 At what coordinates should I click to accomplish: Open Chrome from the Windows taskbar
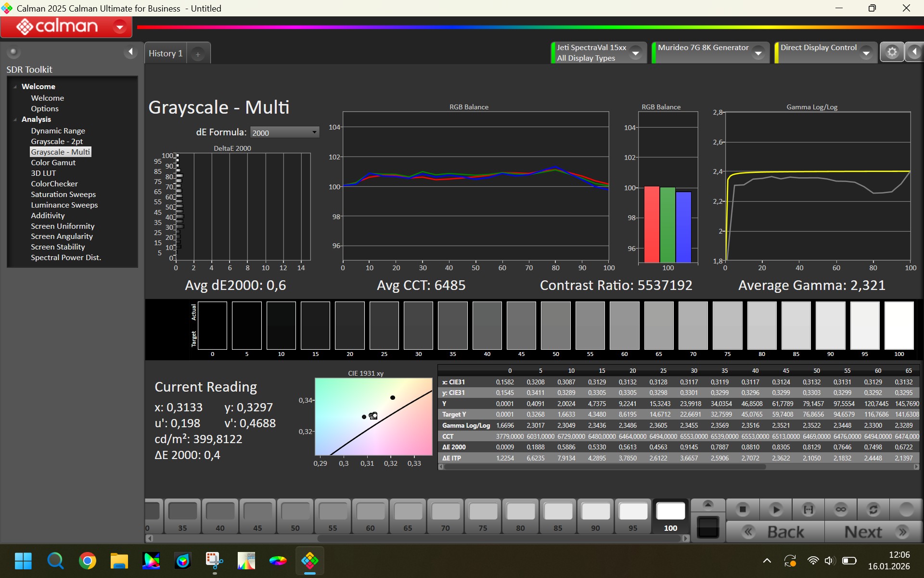coord(87,561)
